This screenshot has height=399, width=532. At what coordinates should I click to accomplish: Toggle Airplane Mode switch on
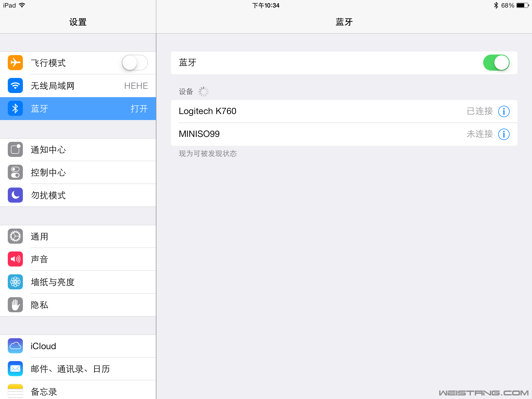pyautogui.click(x=135, y=63)
